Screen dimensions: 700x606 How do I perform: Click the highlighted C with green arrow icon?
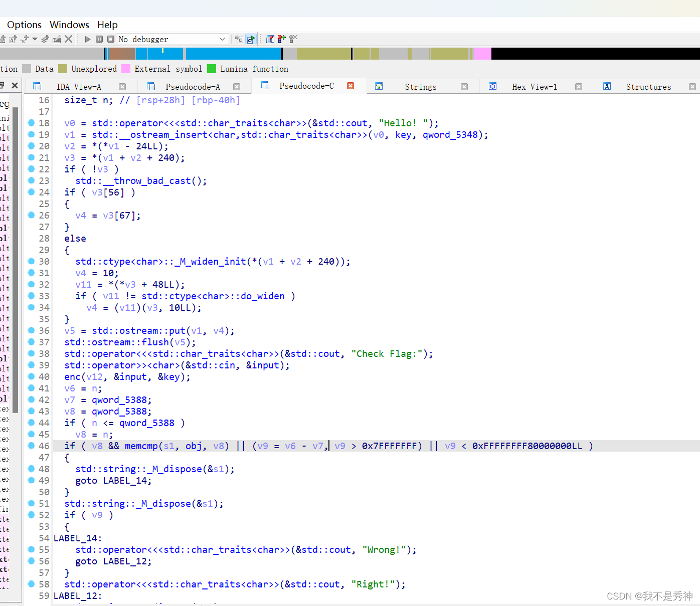point(251,39)
